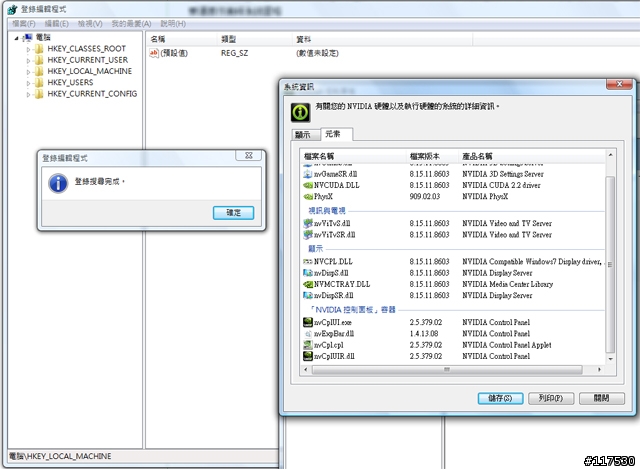Click the version 909.02.03 for PhysX
Screen dimensions: 640x469
425,197
